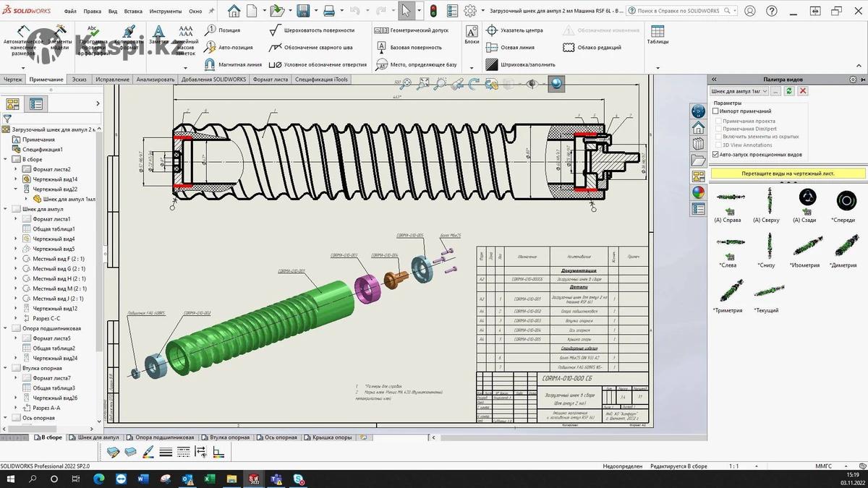This screenshot has width=868, height=488.
Task: Switch to the Эскиз ribbon tab
Action: [x=80, y=80]
